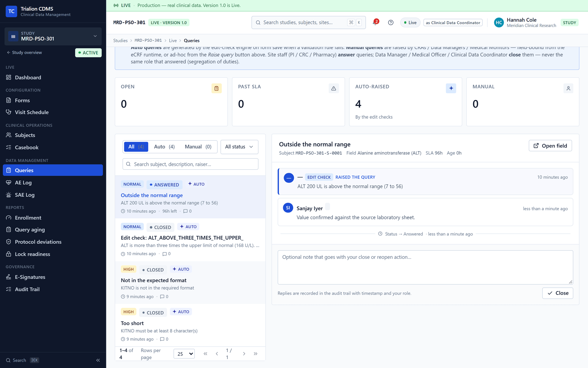
Task: Click the HC user avatar
Action: (x=499, y=22)
